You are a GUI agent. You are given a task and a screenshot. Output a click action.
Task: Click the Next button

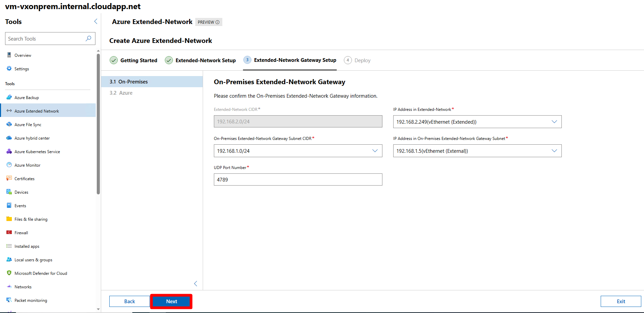tap(171, 301)
